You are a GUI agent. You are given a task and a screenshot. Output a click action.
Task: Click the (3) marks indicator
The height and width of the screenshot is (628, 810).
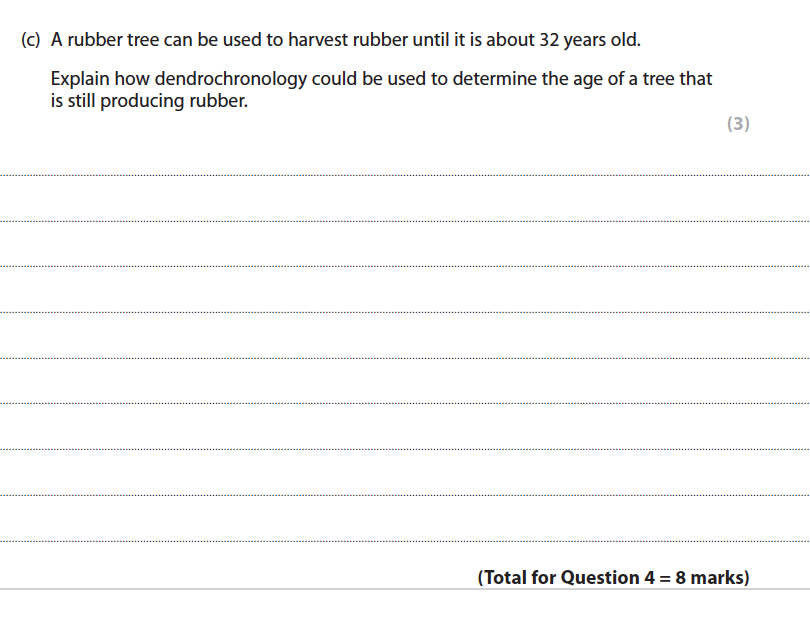pyautogui.click(x=737, y=124)
